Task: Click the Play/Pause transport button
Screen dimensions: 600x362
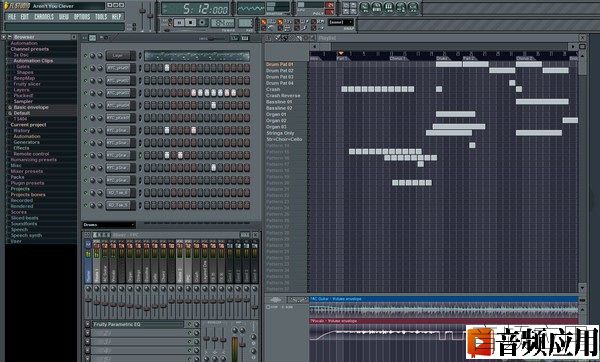Action: [x=179, y=23]
